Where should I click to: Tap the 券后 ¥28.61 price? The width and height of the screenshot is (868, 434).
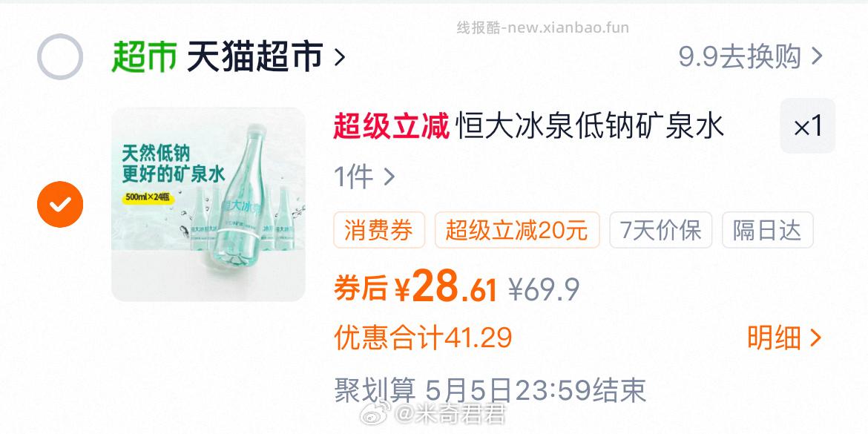tap(415, 287)
